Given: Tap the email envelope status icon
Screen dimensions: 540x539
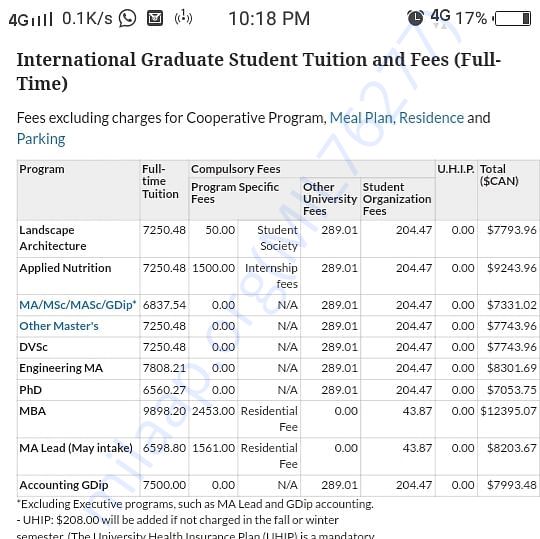Looking at the screenshot, I should coord(155,18).
